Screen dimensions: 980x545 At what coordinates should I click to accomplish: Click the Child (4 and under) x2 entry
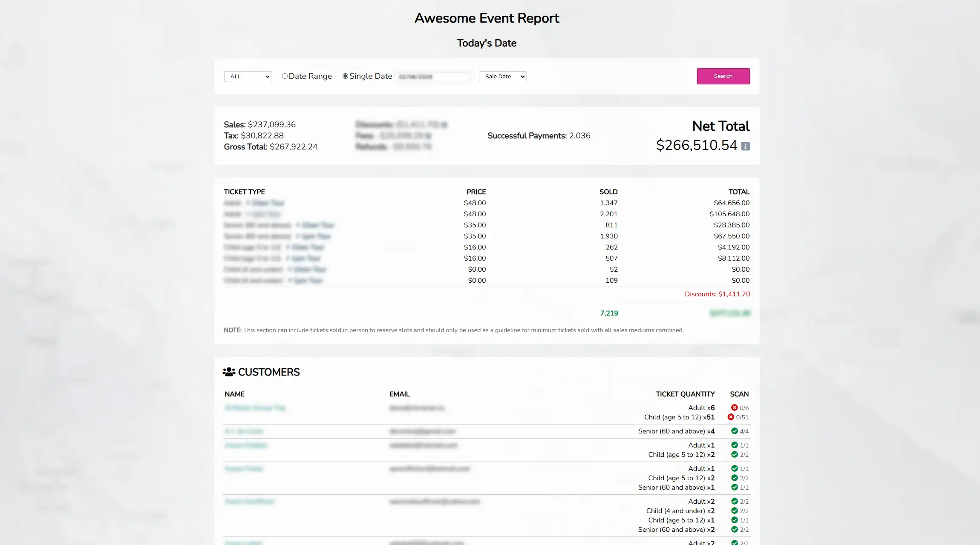click(680, 511)
